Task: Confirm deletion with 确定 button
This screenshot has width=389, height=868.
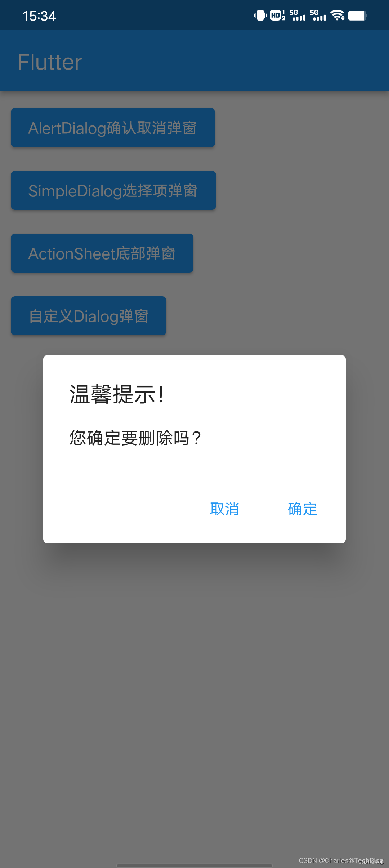Action: point(303,509)
